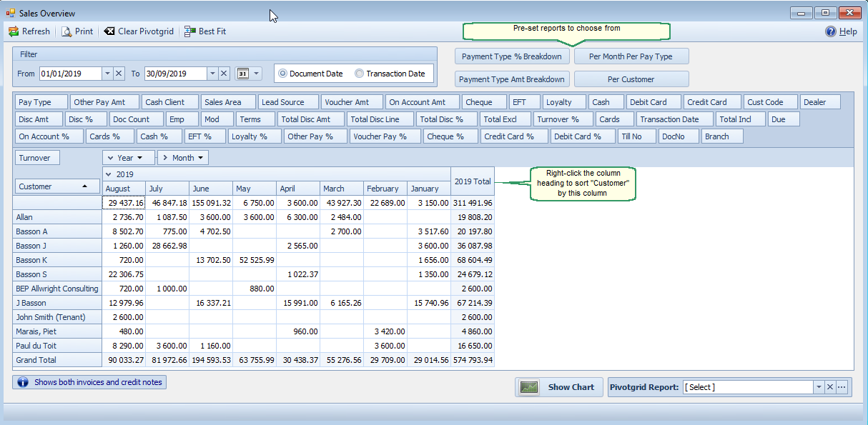Click the Lead Source field

[288, 102]
